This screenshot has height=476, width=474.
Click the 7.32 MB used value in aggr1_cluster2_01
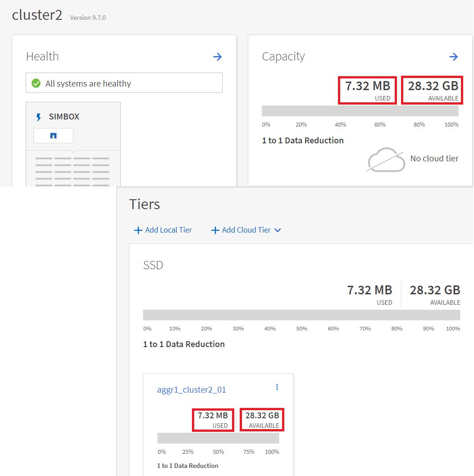213,416
